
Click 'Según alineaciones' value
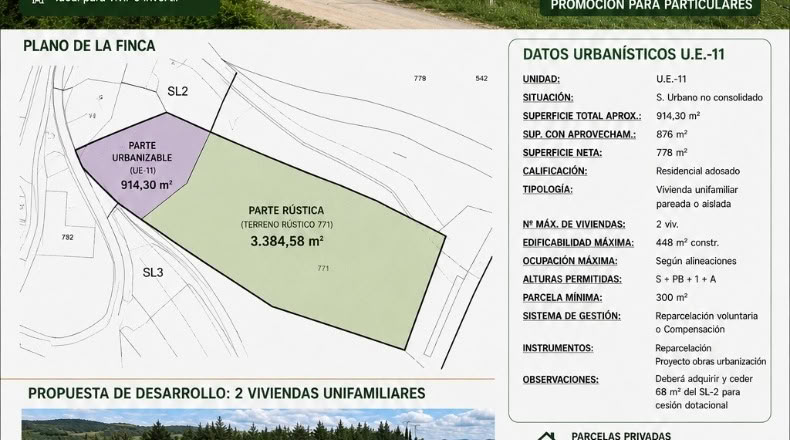tap(696, 261)
